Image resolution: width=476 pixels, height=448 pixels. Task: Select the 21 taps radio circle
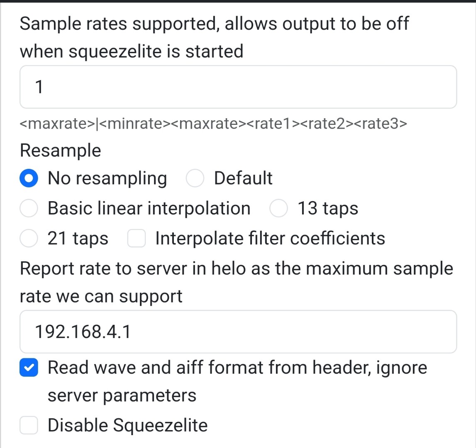point(29,239)
